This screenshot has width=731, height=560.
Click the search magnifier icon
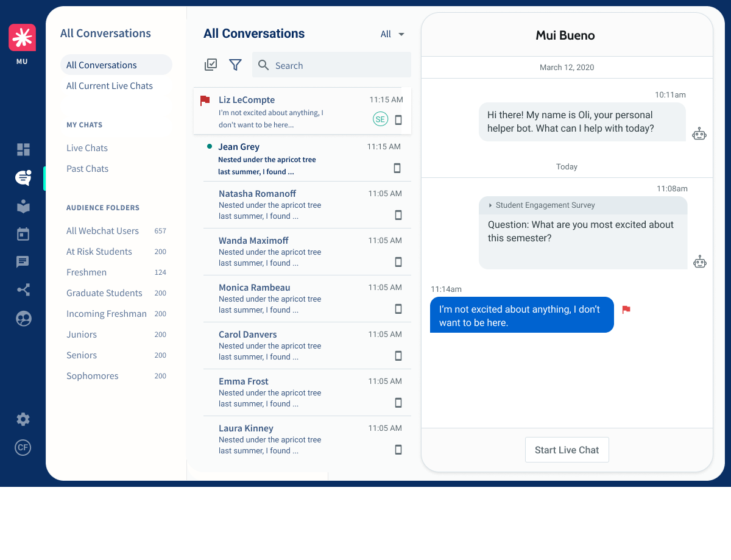pyautogui.click(x=264, y=65)
